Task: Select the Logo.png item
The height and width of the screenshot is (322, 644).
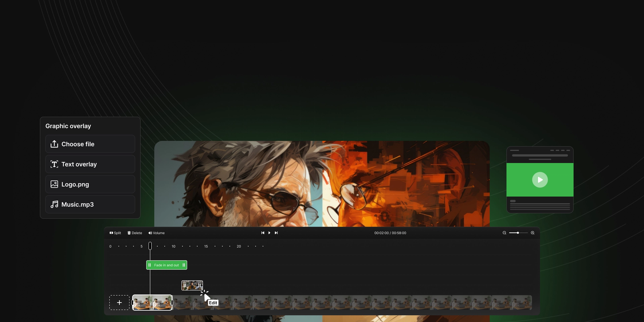Action: coord(90,184)
